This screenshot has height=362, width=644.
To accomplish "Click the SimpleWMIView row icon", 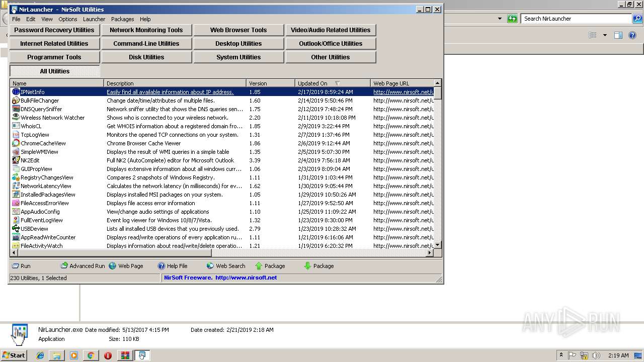I will coord(16,152).
